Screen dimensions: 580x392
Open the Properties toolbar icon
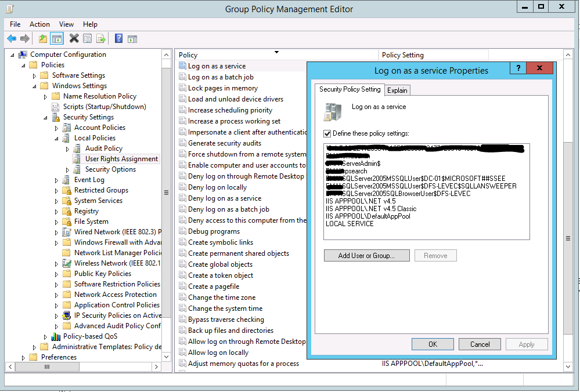(87, 38)
